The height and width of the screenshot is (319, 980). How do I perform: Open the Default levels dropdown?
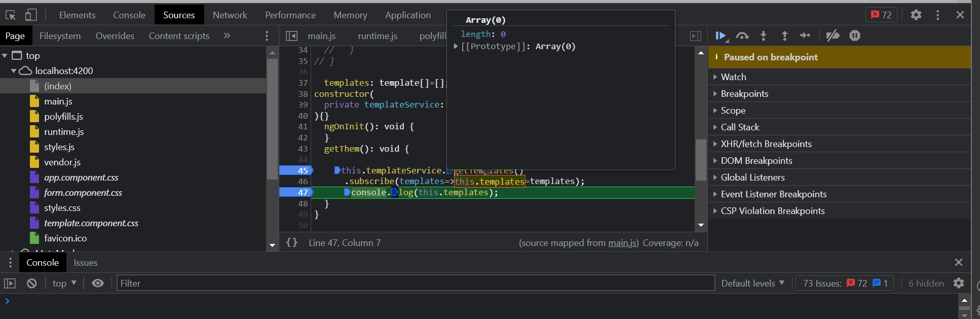[x=753, y=283]
